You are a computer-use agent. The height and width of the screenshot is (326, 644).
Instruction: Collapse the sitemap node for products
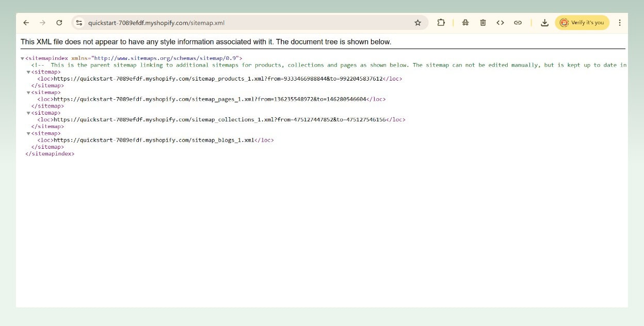pyautogui.click(x=28, y=72)
